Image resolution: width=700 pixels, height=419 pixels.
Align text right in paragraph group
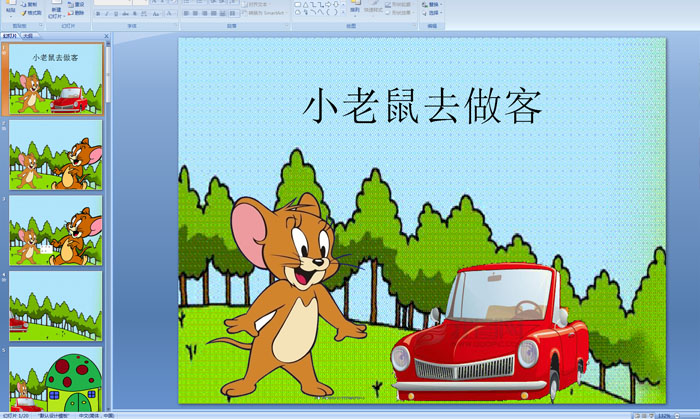click(204, 13)
